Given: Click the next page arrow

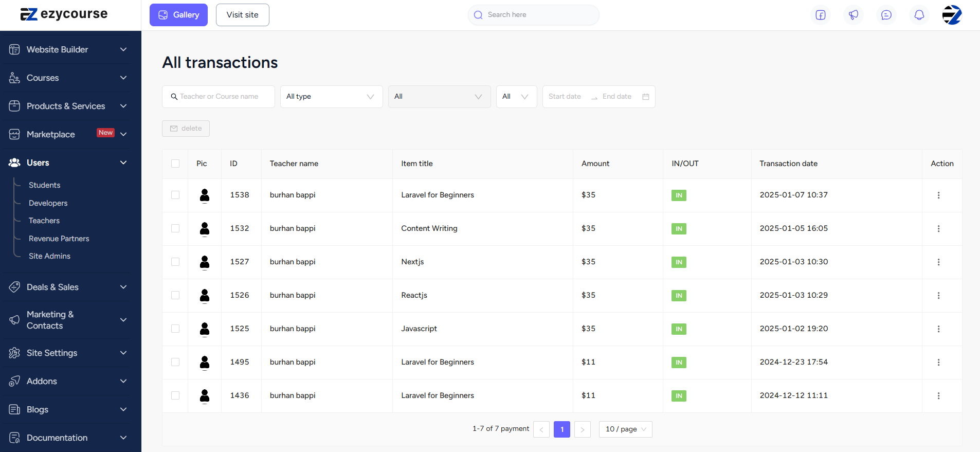Looking at the screenshot, I should point(583,429).
